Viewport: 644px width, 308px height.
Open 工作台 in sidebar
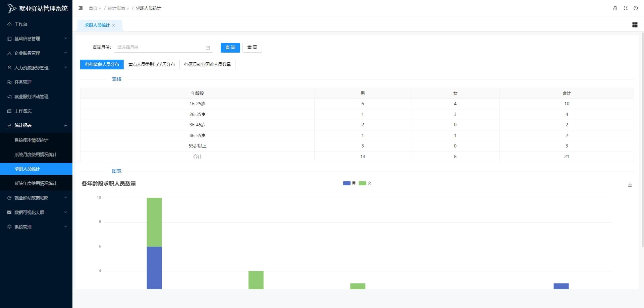(x=36, y=24)
